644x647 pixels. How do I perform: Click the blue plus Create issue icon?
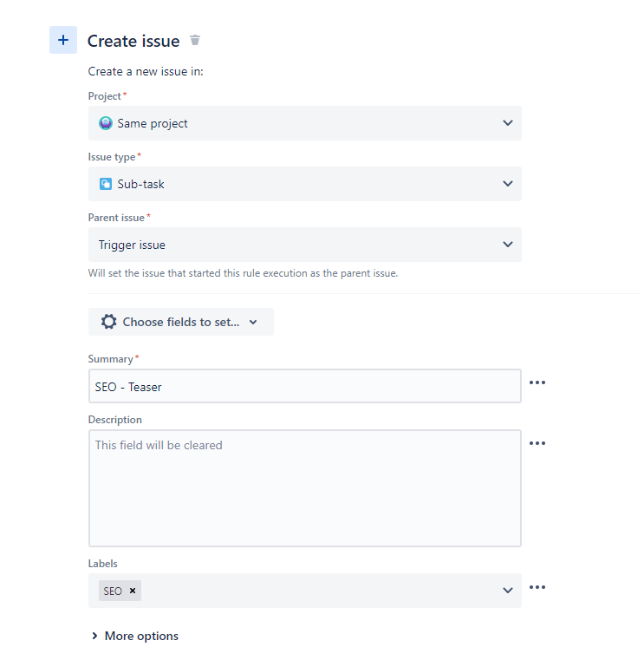(63, 40)
